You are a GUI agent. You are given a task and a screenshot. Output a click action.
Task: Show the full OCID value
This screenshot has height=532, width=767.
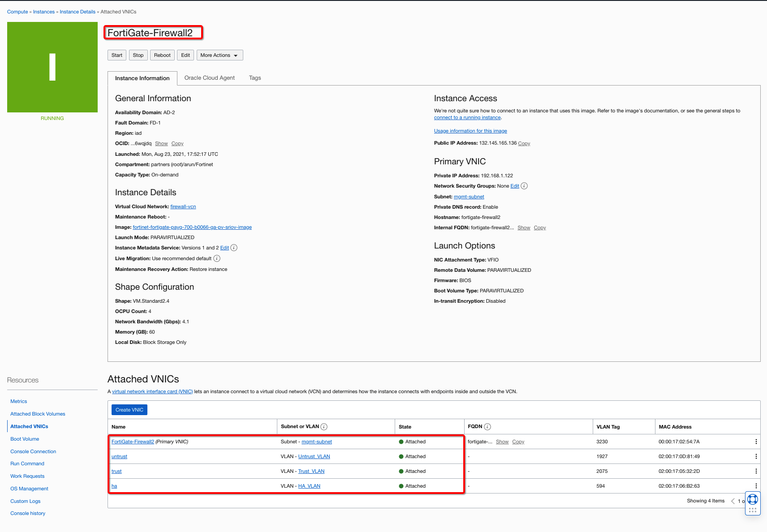[x=161, y=144]
